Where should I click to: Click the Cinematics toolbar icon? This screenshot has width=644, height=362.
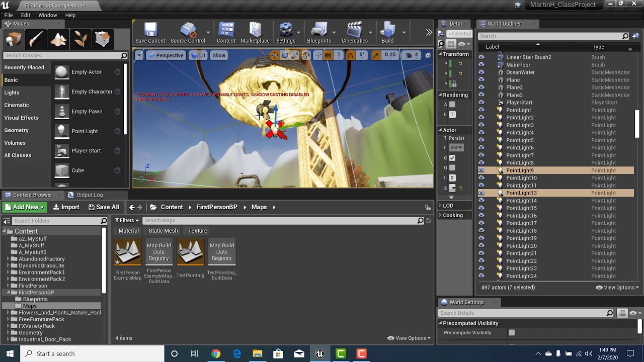(355, 33)
